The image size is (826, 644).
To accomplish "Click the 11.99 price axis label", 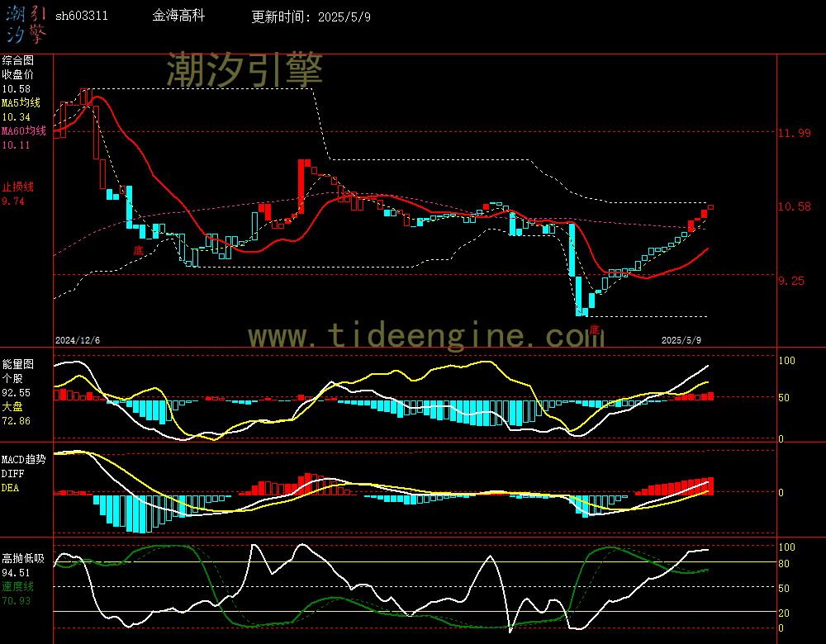I will pyautogui.click(x=795, y=133).
